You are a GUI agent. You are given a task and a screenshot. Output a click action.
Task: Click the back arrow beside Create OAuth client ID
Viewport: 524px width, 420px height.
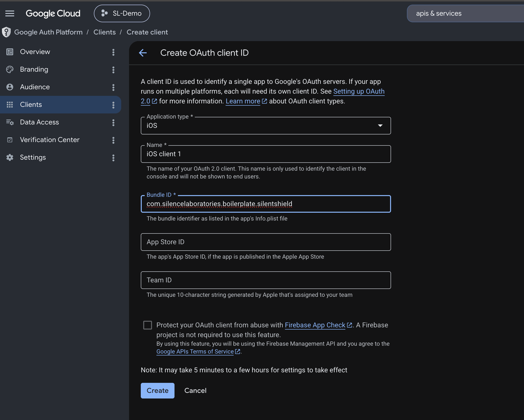[143, 53]
